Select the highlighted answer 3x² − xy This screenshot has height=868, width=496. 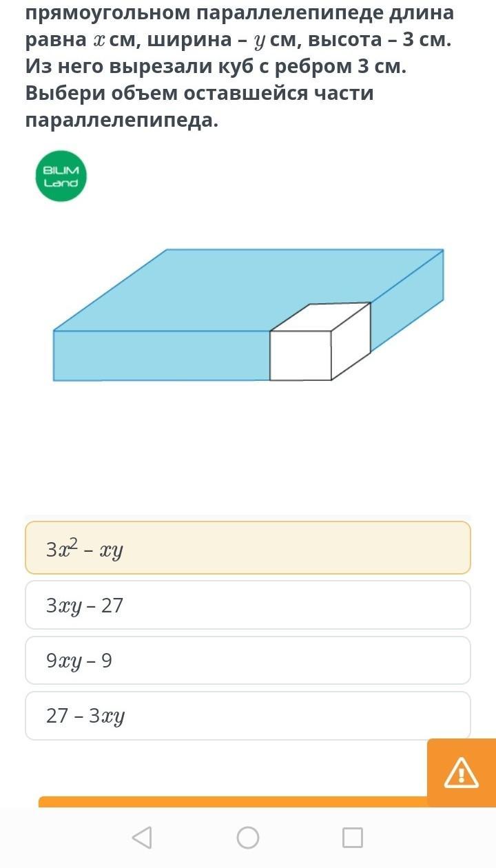pos(248,548)
